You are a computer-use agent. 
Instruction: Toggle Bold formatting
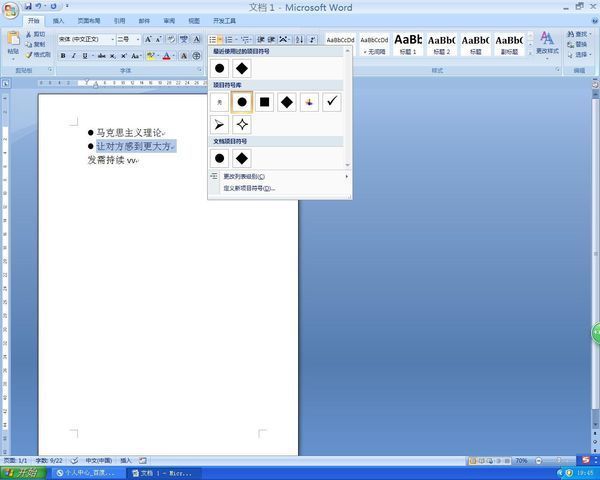click(63, 56)
